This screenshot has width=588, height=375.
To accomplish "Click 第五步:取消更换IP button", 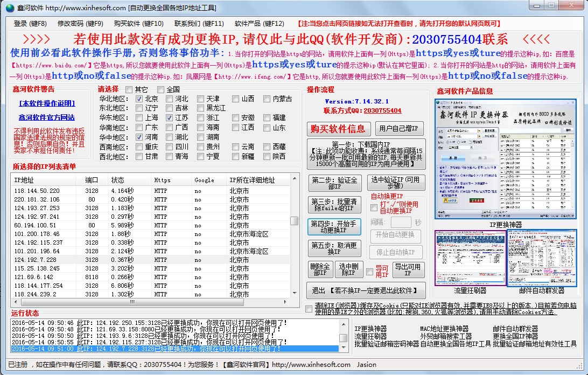I will coord(334,248).
